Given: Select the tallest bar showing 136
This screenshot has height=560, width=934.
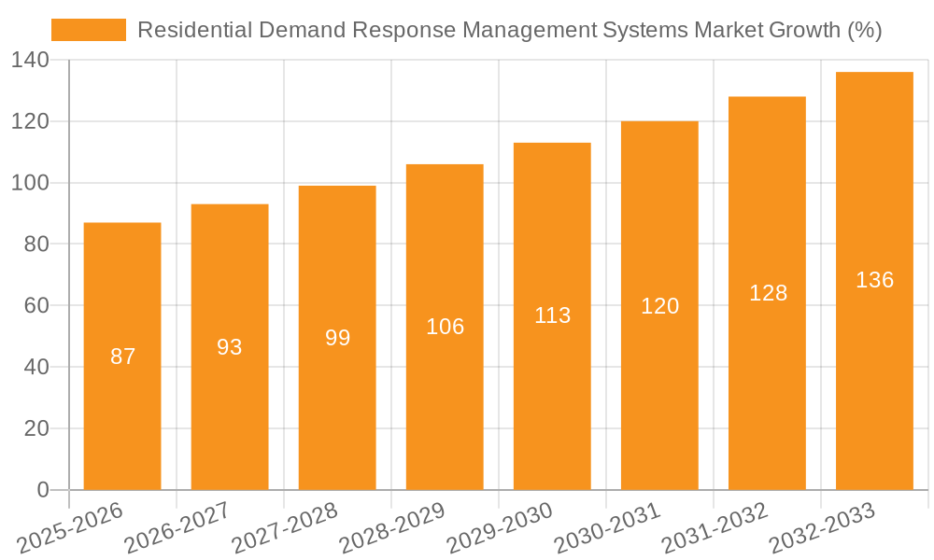Looking at the screenshot, I should pos(874,281).
